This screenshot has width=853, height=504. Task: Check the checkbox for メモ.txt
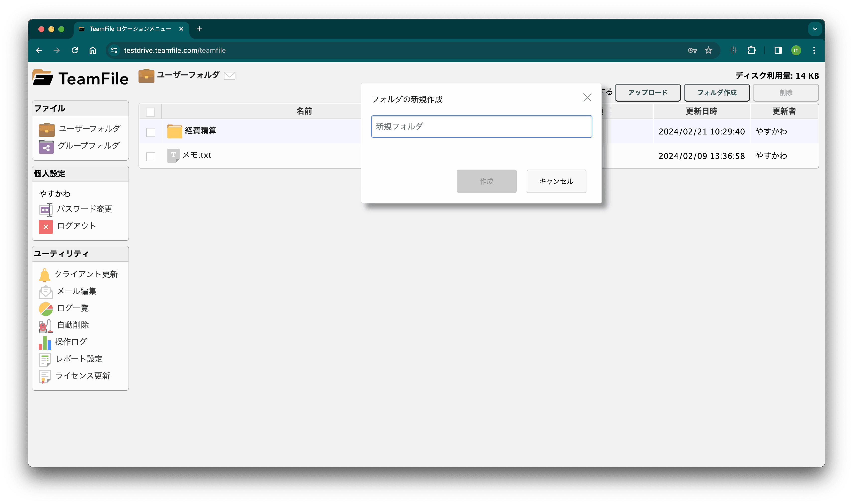(x=150, y=157)
